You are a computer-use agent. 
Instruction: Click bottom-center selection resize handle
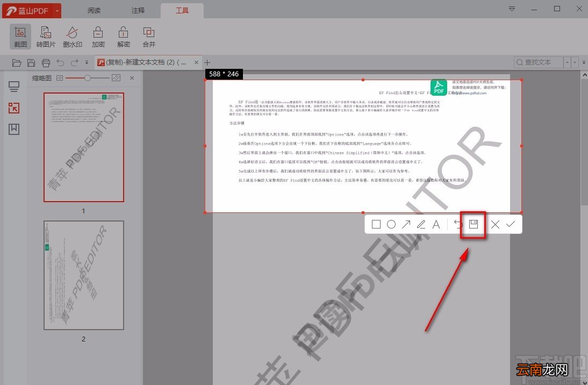click(363, 212)
